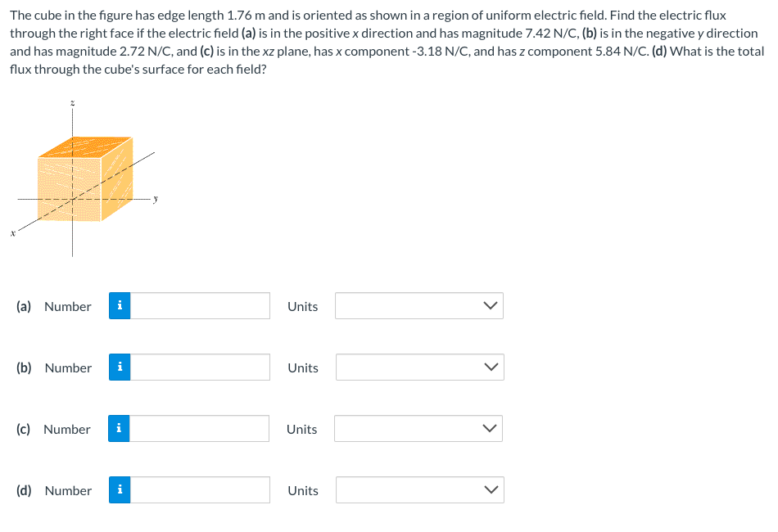Click the "Units" label in row (d)
This screenshot has height=532, width=778.
tap(303, 490)
